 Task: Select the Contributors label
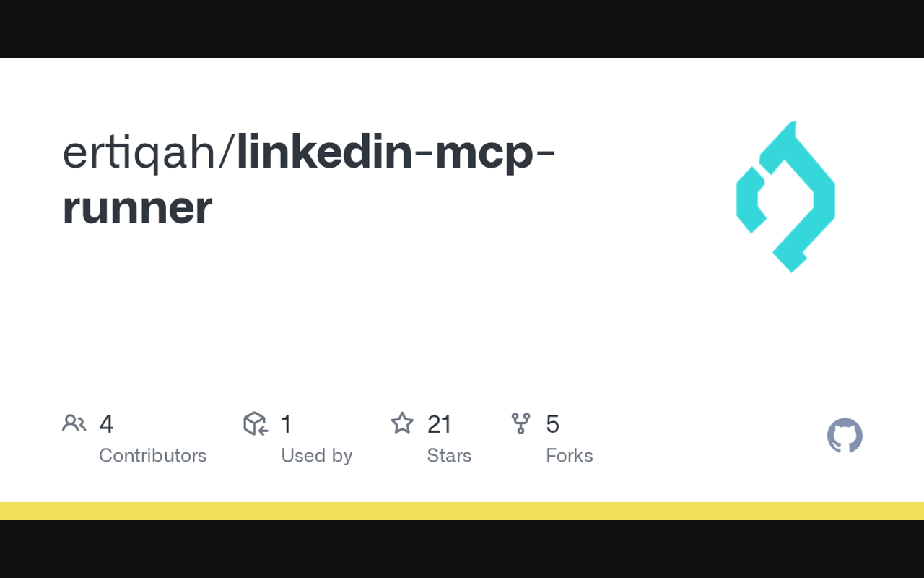pos(152,456)
